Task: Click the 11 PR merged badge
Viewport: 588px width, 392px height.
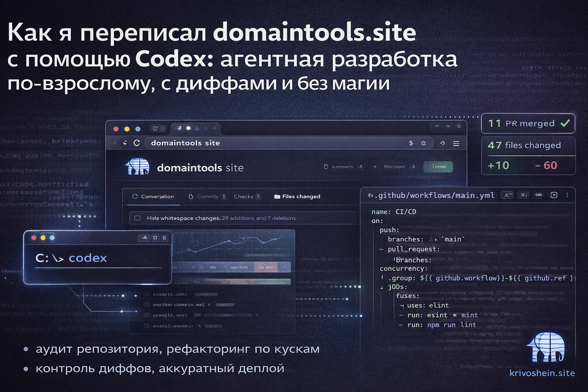Action: click(528, 123)
